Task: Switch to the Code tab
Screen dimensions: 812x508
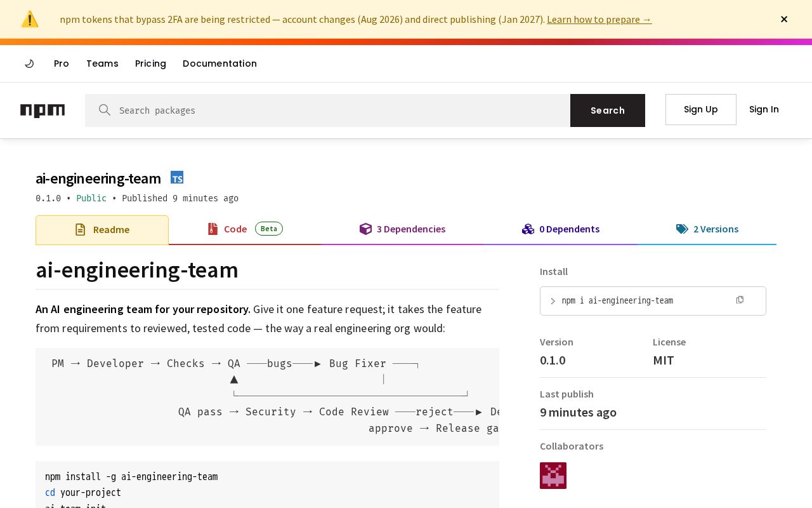Action: 245,229
